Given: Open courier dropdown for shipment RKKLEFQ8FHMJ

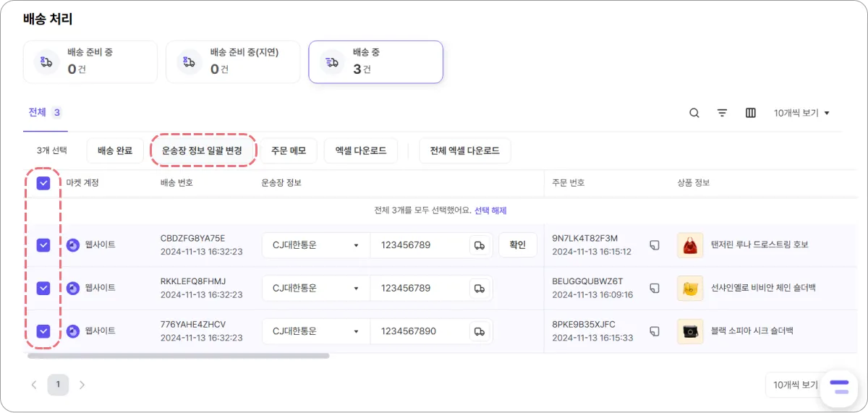Looking at the screenshot, I should coord(315,288).
